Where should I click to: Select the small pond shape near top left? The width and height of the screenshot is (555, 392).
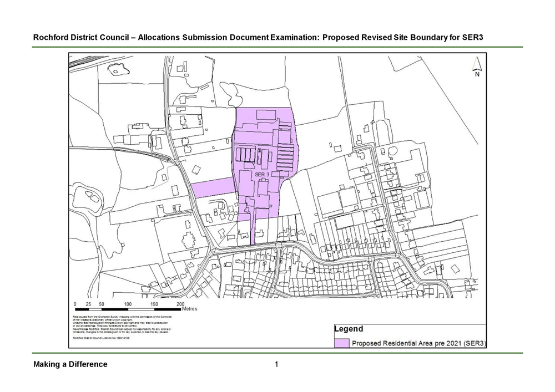coord(118,71)
